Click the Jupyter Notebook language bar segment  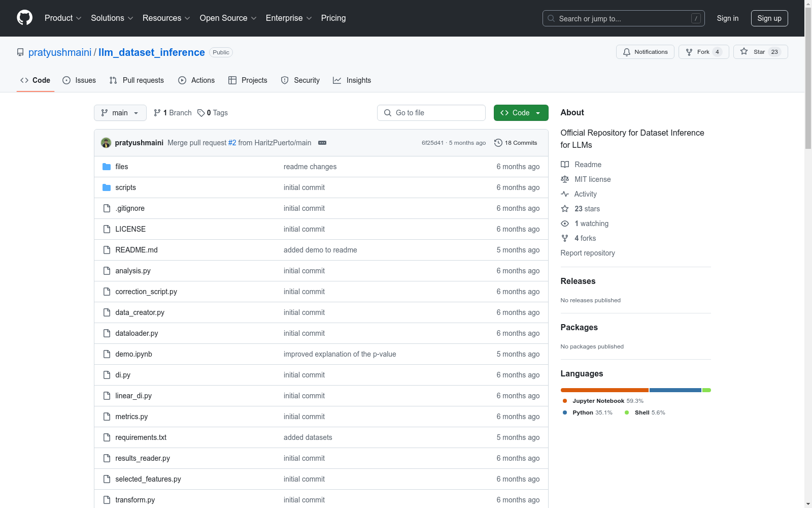[604, 390]
